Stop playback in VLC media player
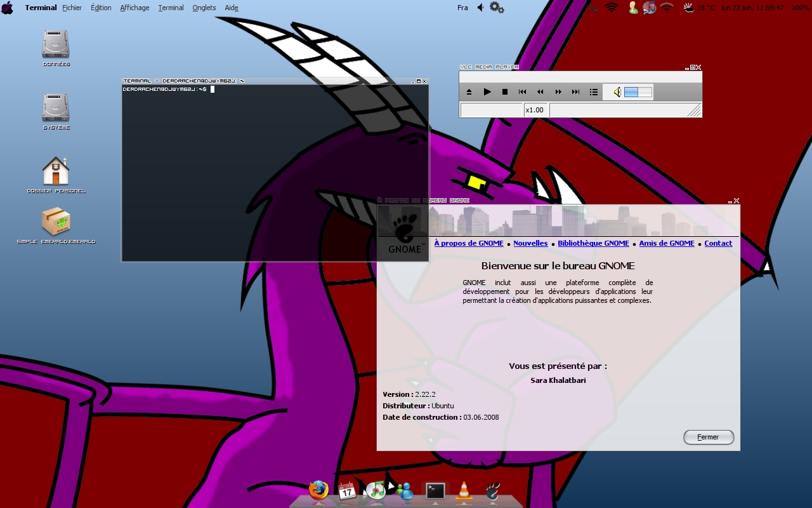Screen dimensions: 812x508 point(505,92)
